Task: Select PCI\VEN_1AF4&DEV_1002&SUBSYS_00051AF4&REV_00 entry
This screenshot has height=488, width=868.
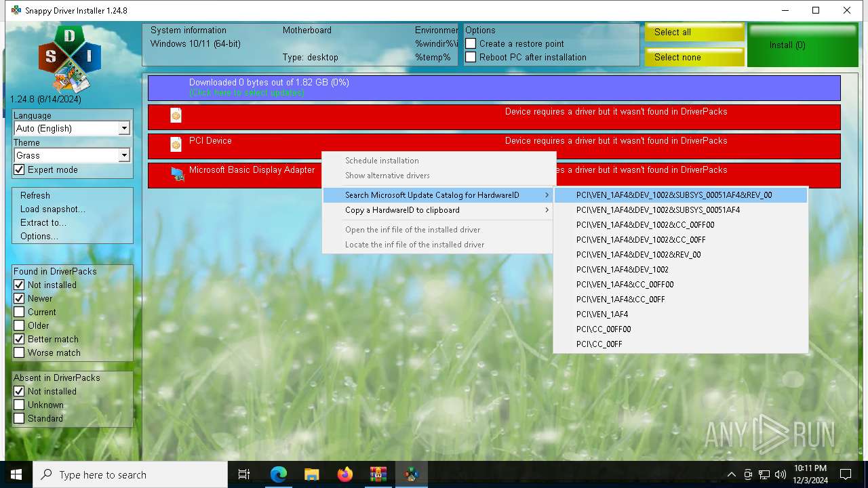Action: pos(681,195)
